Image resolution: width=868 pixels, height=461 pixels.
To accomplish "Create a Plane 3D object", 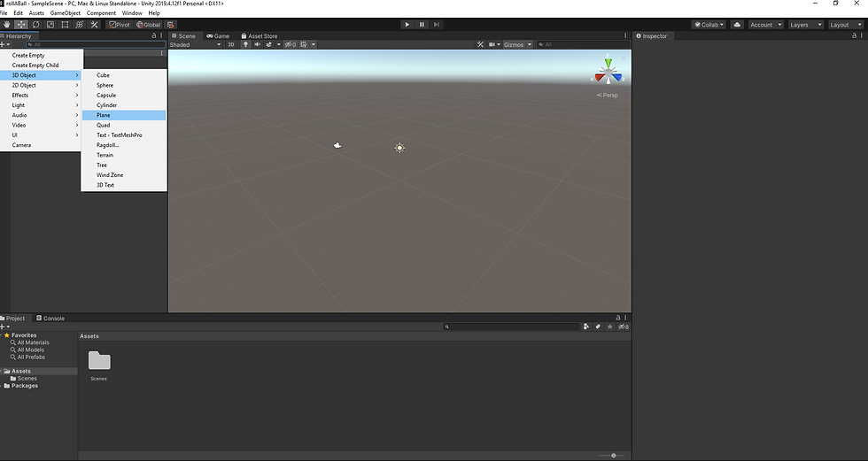I will point(124,115).
